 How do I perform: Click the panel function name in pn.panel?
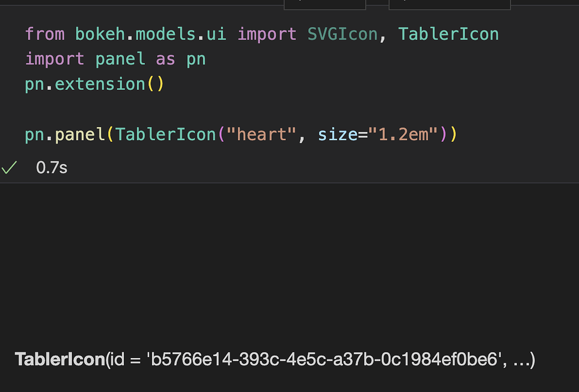[x=80, y=134]
